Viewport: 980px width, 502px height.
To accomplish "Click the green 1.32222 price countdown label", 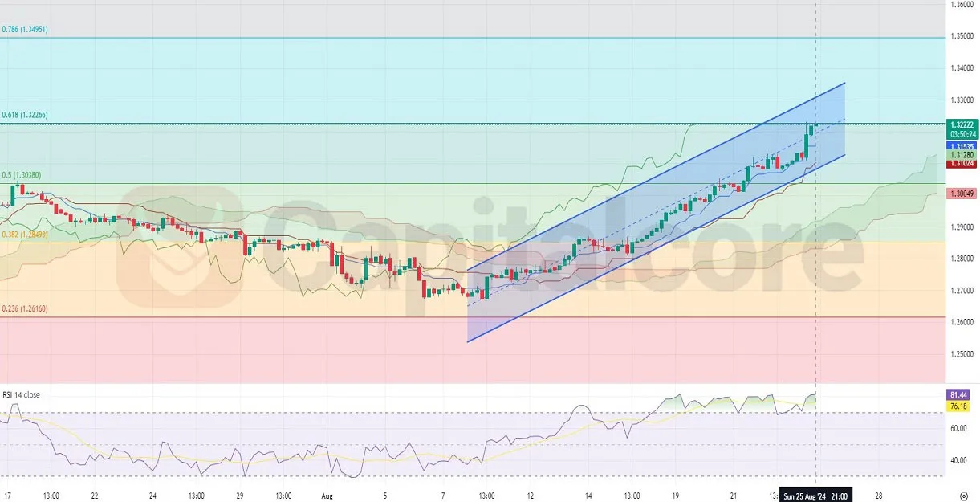I will pyautogui.click(x=961, y=130).
